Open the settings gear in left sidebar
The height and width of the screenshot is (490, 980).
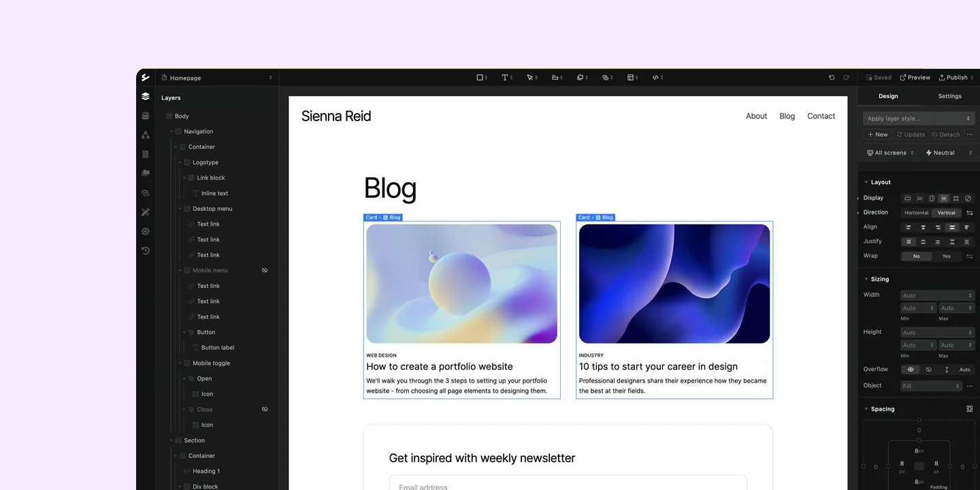pos(146,231)
